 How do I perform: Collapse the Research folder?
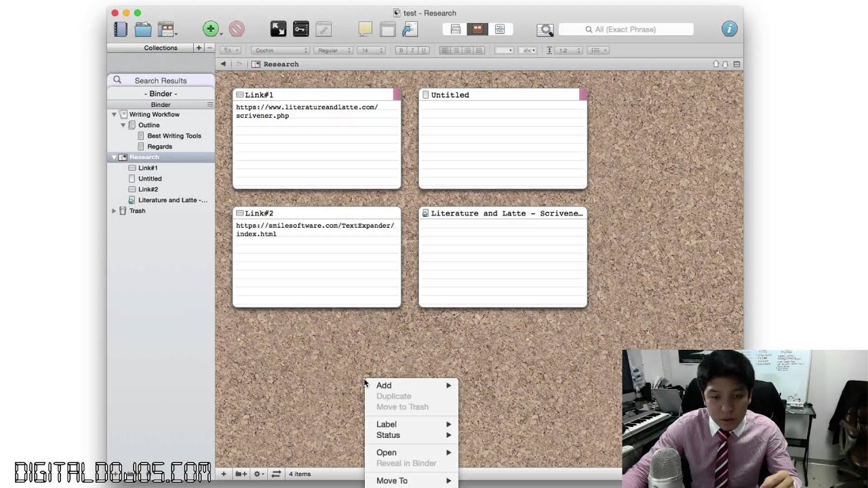click(114, 157)
